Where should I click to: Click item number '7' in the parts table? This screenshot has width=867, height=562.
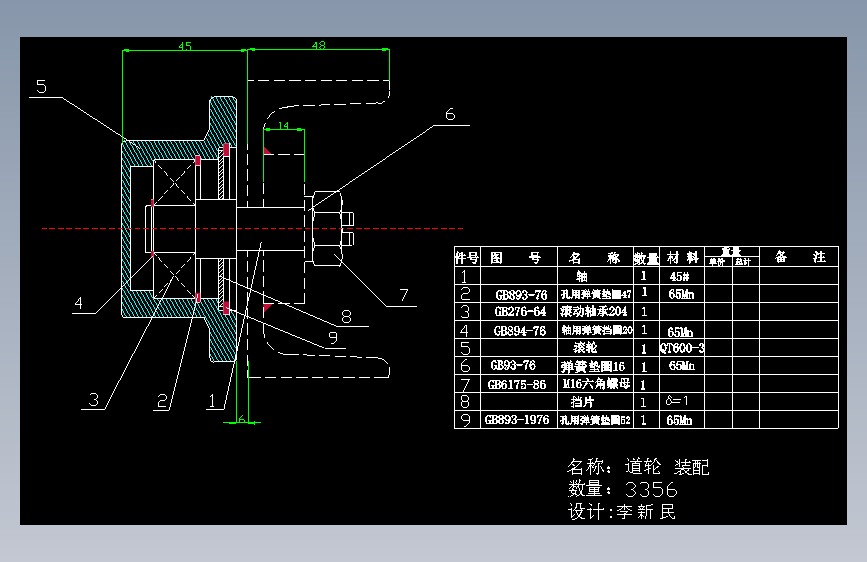465,384
